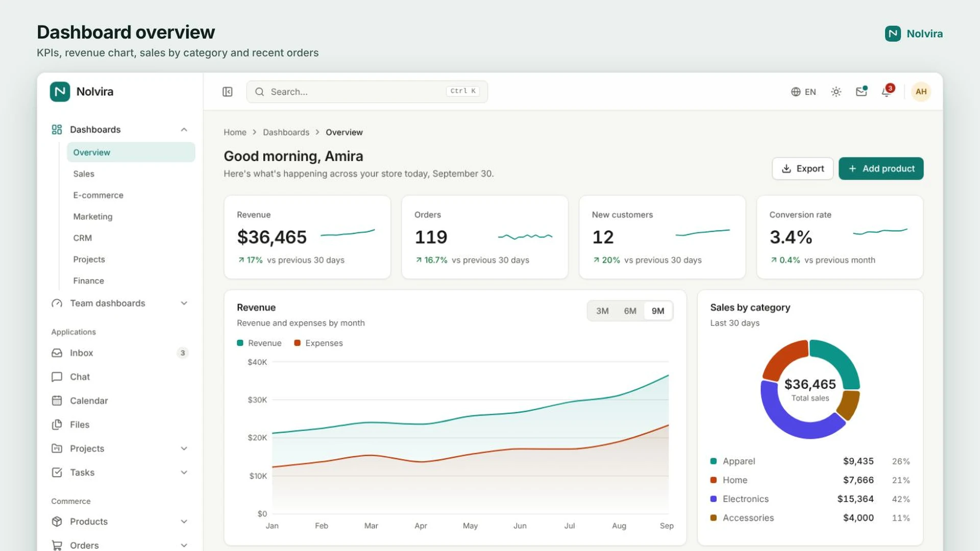Click the Inbox tray icon
Image resolution: width=980 pixels, height=551 pixels.
coord(57,353)
